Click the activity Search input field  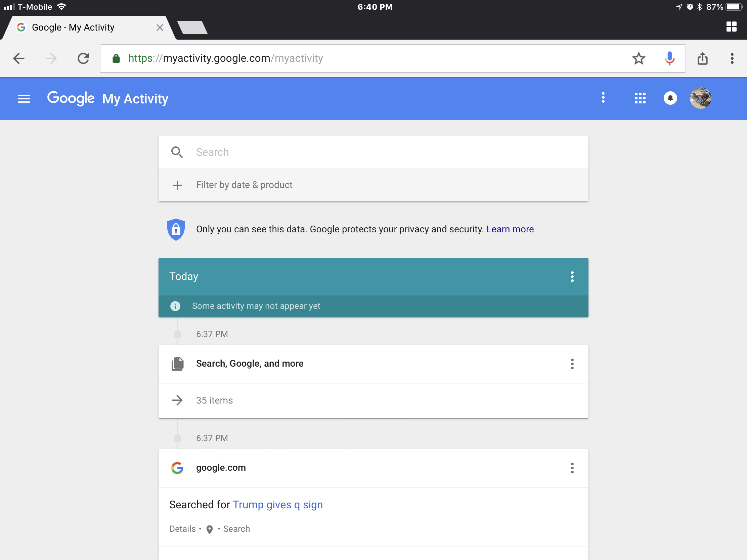371,152
